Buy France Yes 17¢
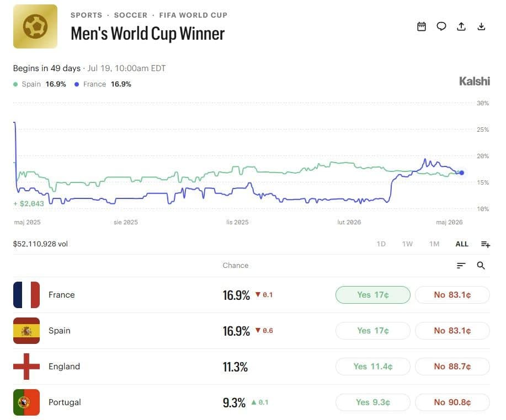This screenshot has width=506, height=420. 372,295
